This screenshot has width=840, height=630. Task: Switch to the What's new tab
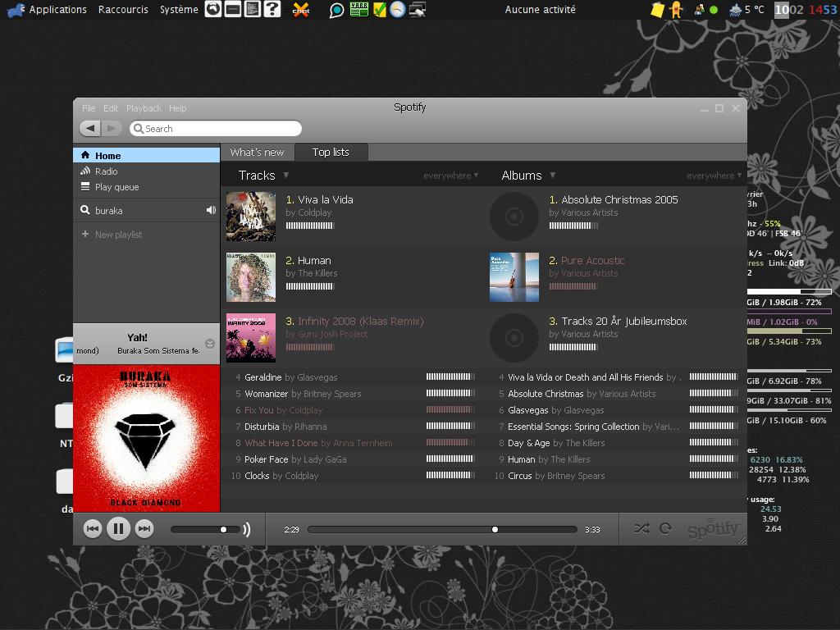click(x=257, y=152)
